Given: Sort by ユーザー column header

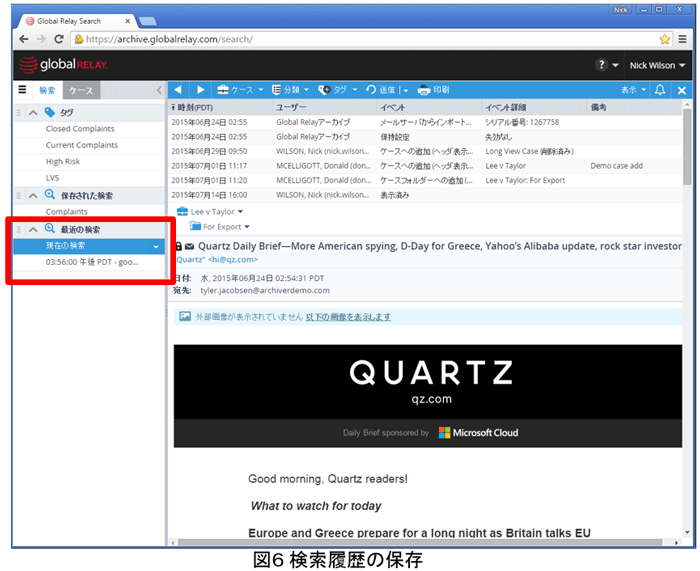Looking at the screenshot, I should pyautogui.click(x=291, y=108).
